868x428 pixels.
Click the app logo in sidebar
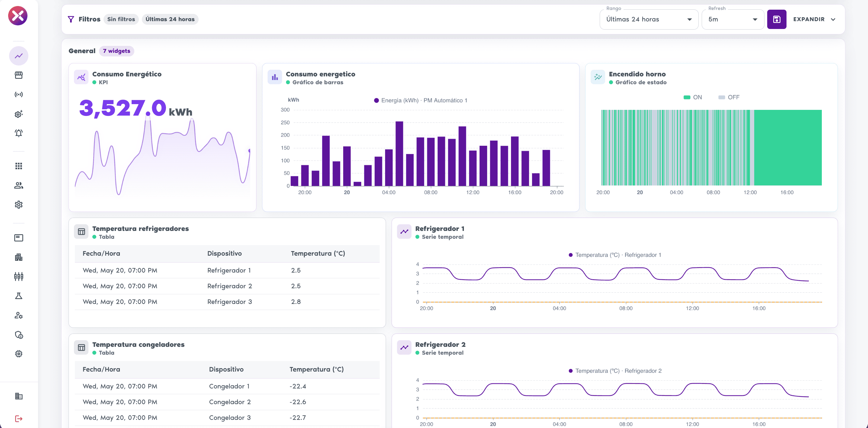(x=18, y=15)
